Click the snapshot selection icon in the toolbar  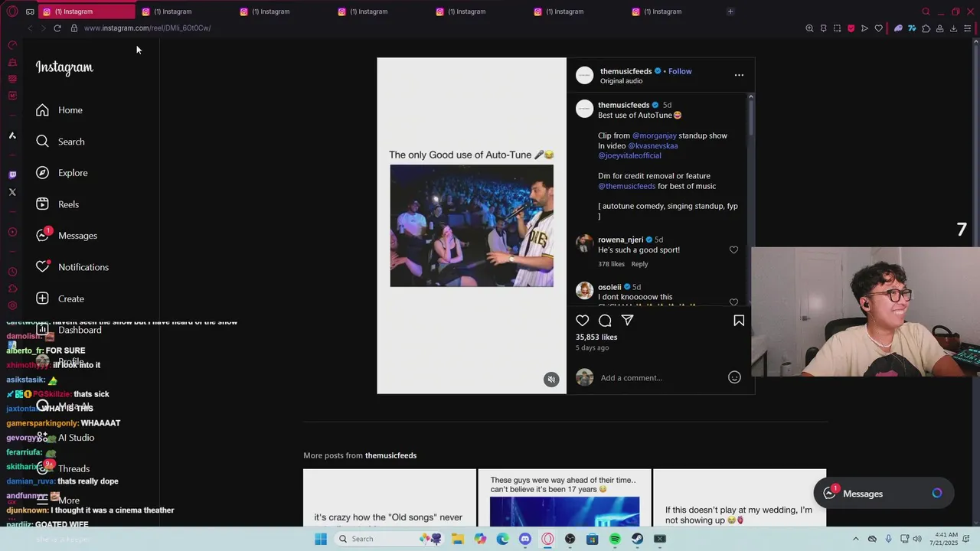[837, 28]
